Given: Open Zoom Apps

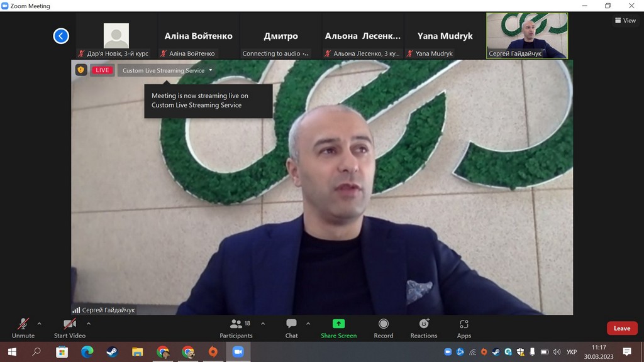Looking at the screenshot, I should click(464, 327).
